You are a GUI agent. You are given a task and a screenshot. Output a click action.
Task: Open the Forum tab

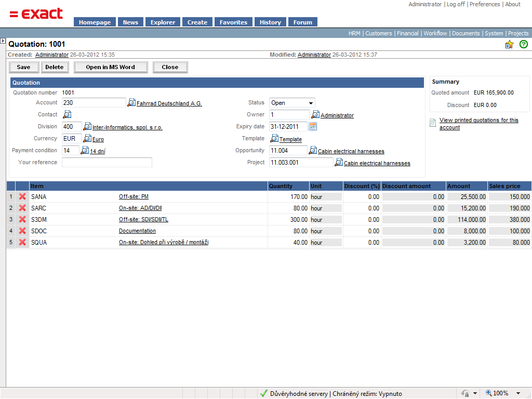303,22
